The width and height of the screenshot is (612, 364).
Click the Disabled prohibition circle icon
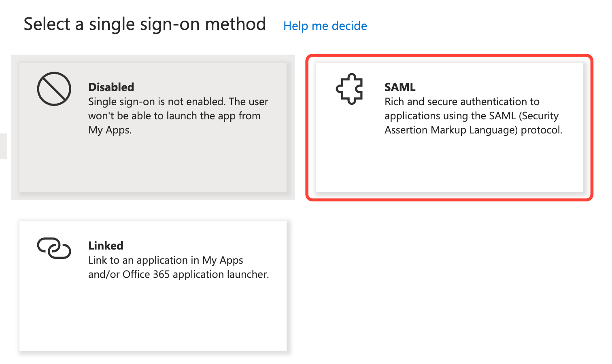[54, 89]
